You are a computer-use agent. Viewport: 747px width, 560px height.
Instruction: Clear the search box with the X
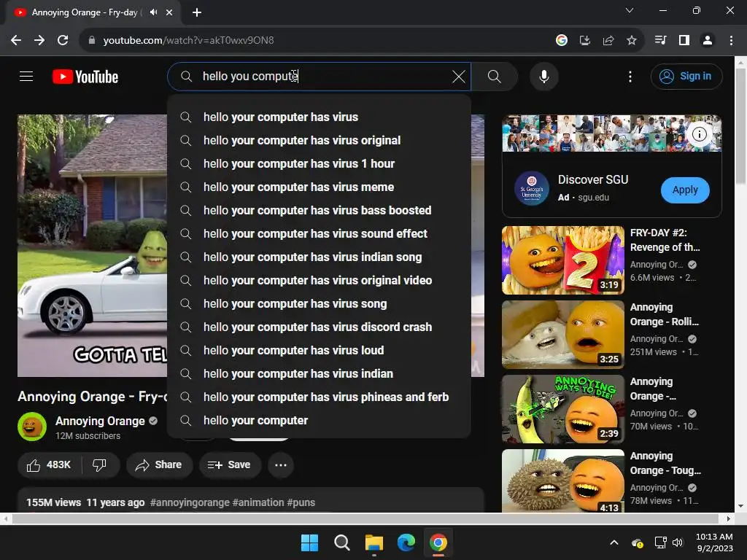pos(458,76)
